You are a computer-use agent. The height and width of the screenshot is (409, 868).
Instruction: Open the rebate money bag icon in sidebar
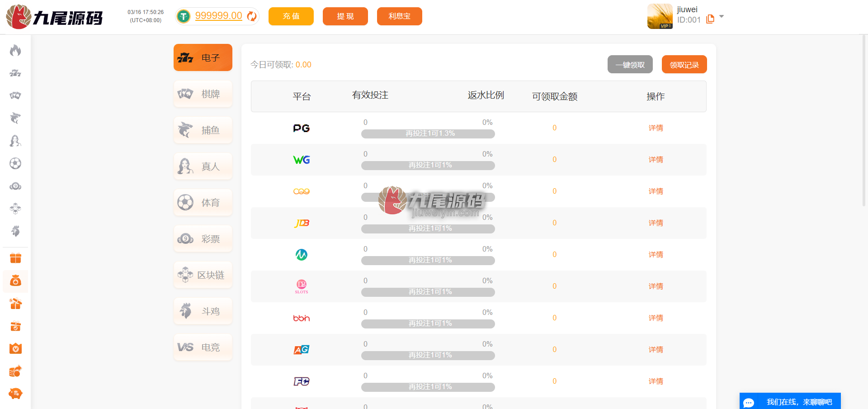pos(15,281)
